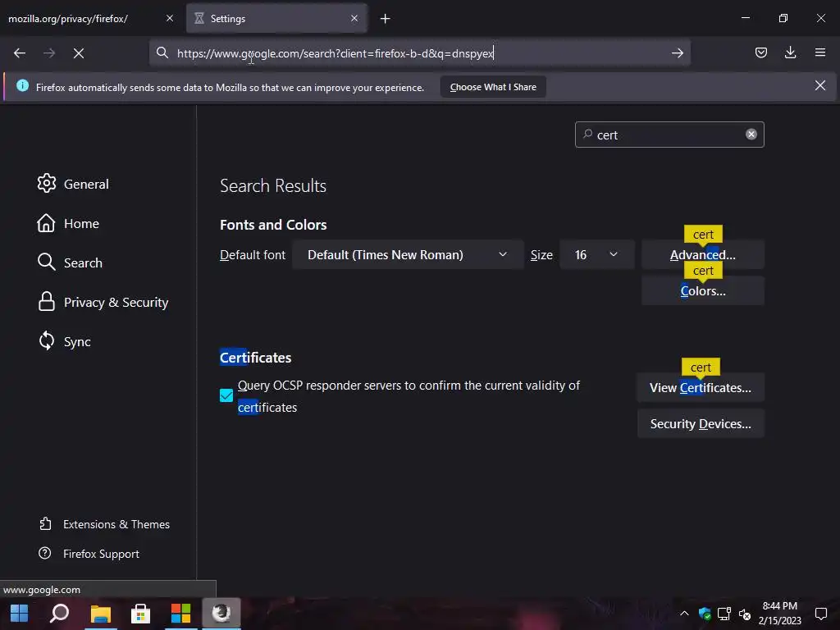Open the font Size dropdown
Viewport: 840px width, 630px height.
pyautogui.click(x=597, y=255)
